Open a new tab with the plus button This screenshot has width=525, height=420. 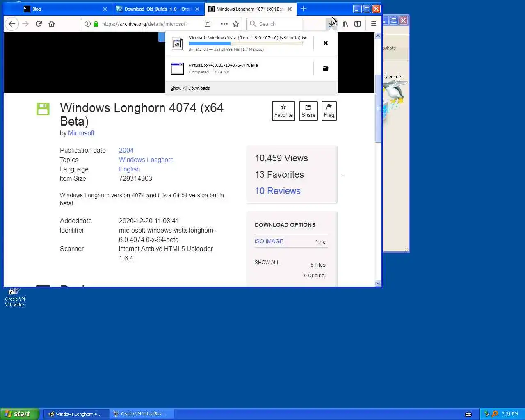tap(304, 9)
